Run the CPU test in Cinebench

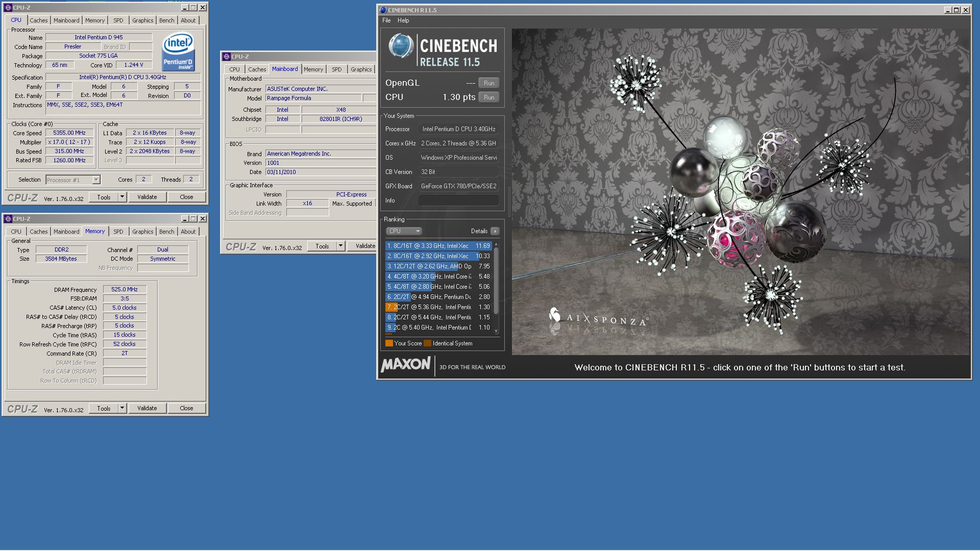click(489, 97)
